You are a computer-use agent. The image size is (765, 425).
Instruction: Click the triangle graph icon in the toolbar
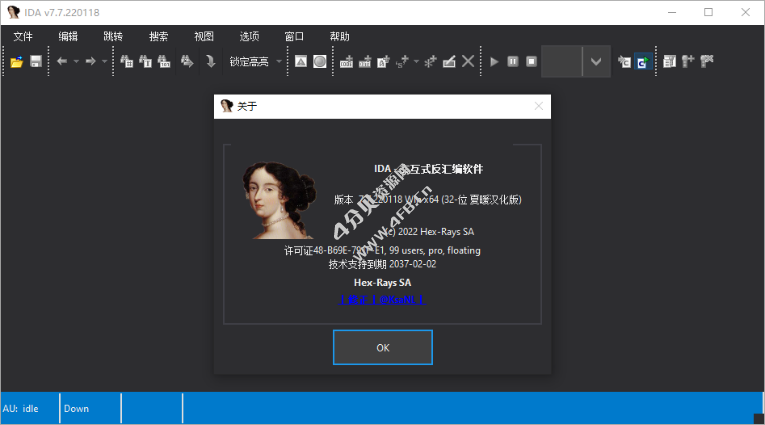(301, 61)
